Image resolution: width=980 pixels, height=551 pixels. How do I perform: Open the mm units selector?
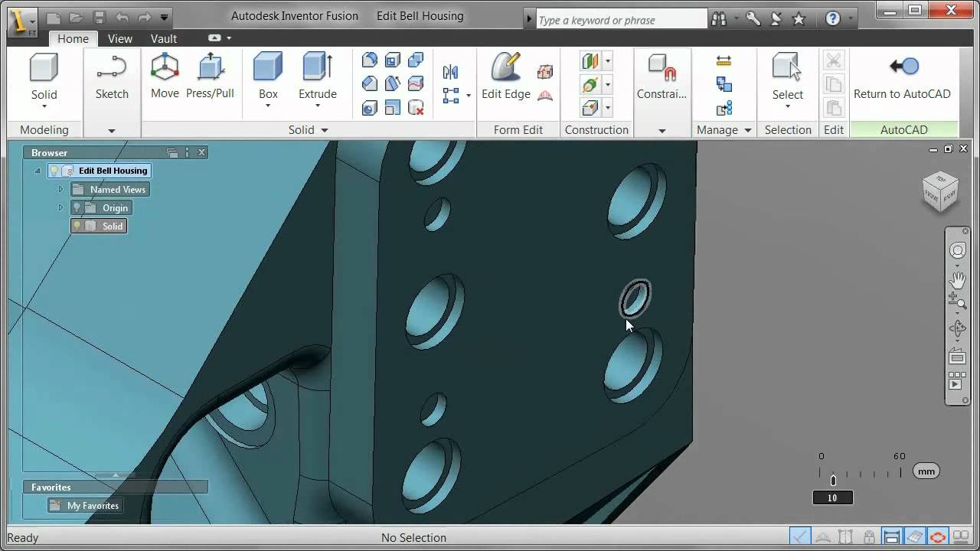click(x=926, y=471)
